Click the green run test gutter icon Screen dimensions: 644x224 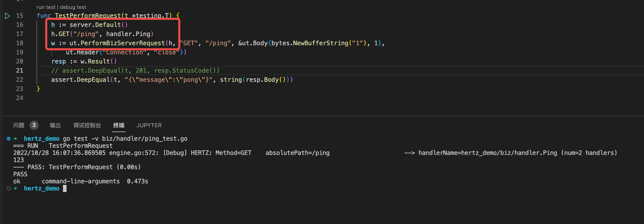(7, 16)
